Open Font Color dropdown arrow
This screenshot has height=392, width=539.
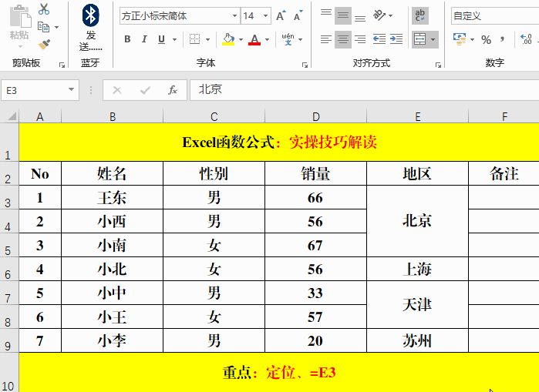click(x=267, y=39)
